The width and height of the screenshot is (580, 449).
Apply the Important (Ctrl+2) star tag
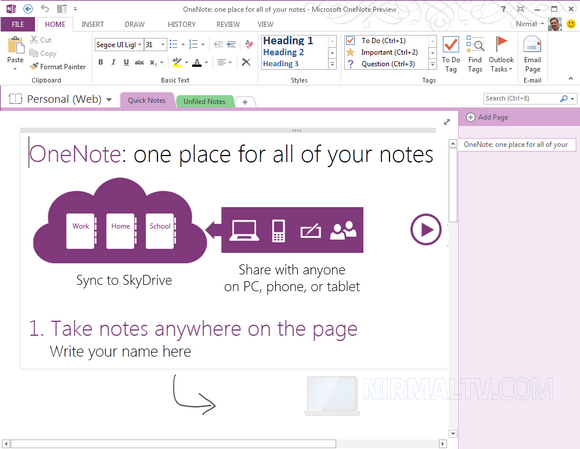385,52
